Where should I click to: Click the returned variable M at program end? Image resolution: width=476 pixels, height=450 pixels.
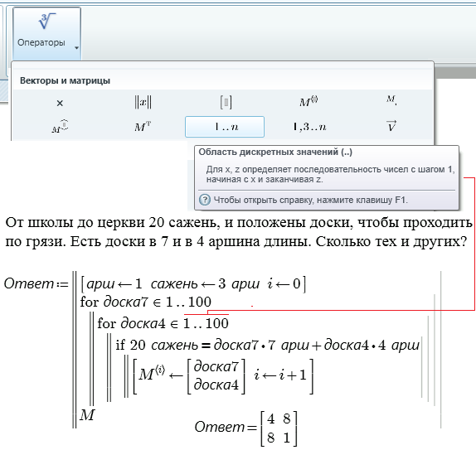(x=87, y=415)
